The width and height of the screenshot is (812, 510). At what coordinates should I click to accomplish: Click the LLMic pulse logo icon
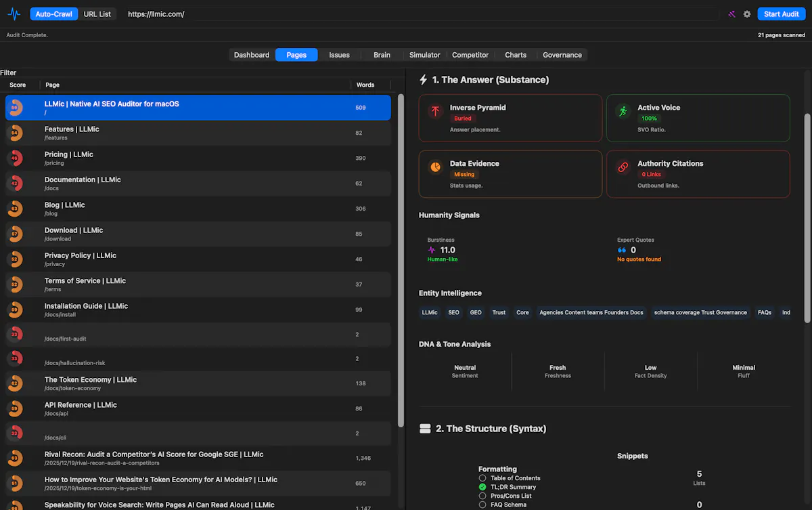coord(14,14)
